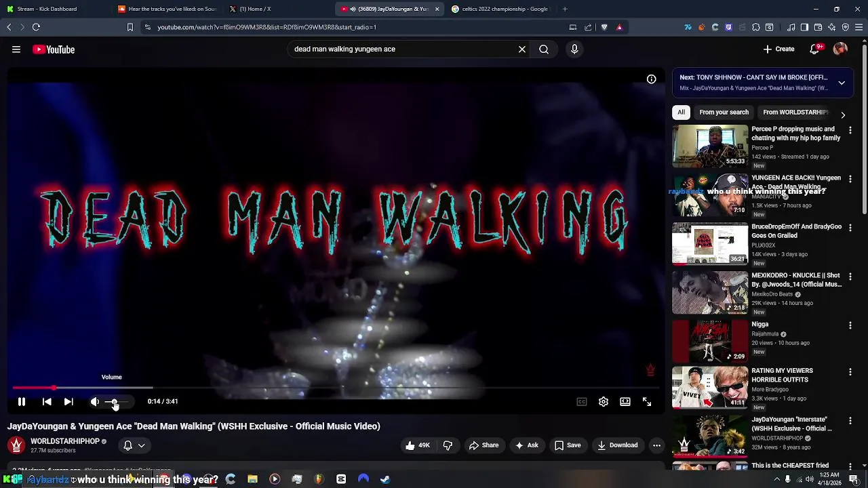The height and width of the screenshot is (488, 868).
Task: Download the video
Action: [618, 445]
